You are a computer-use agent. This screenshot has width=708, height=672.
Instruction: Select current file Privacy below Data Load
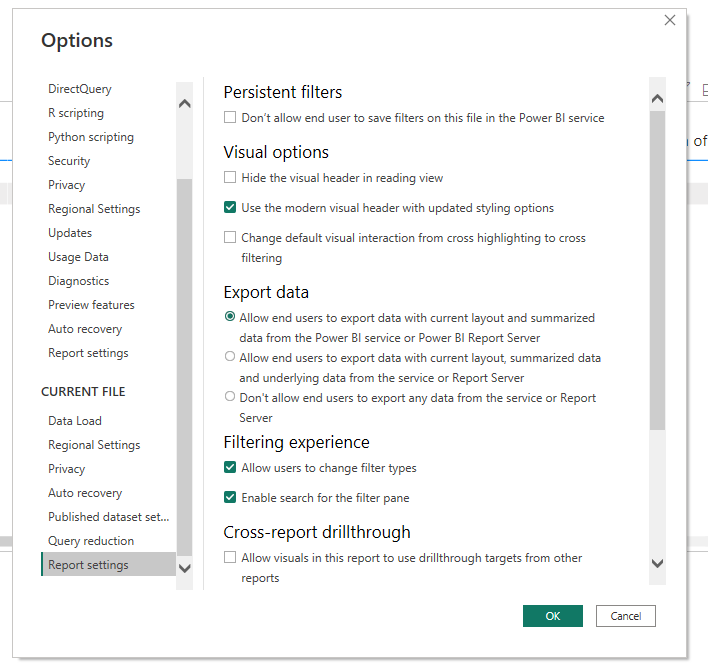pos(66,469)
